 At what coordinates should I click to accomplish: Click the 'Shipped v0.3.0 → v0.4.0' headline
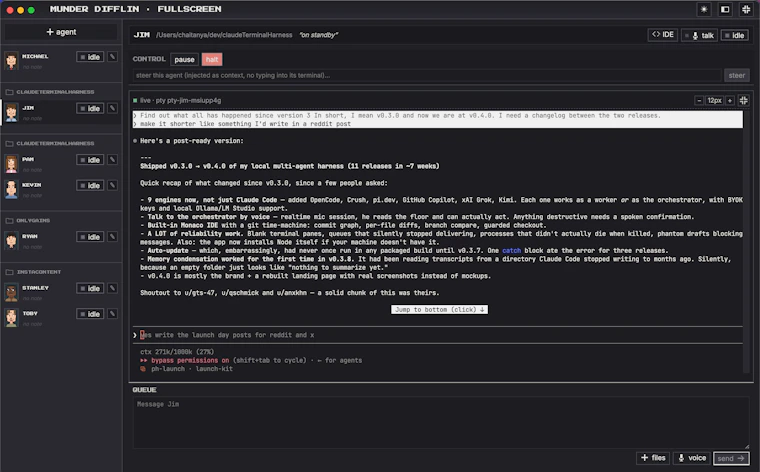click(x=289, y=166)
